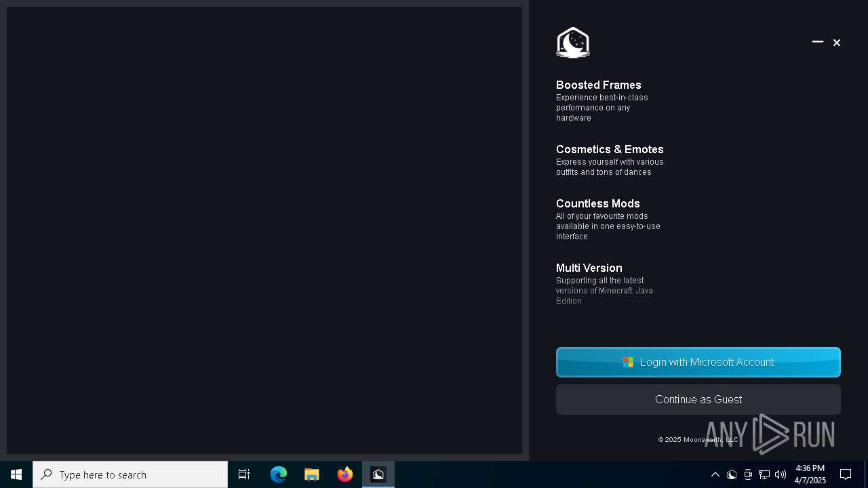The width and height of the screenshot is (868, 488).
Task: Open the volume control tray icon
Action: 781,474
